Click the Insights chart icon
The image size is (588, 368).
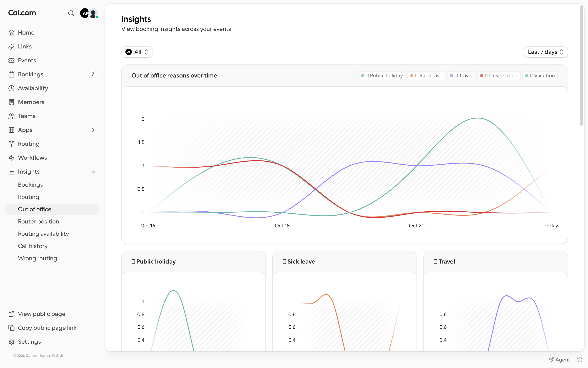11,172
